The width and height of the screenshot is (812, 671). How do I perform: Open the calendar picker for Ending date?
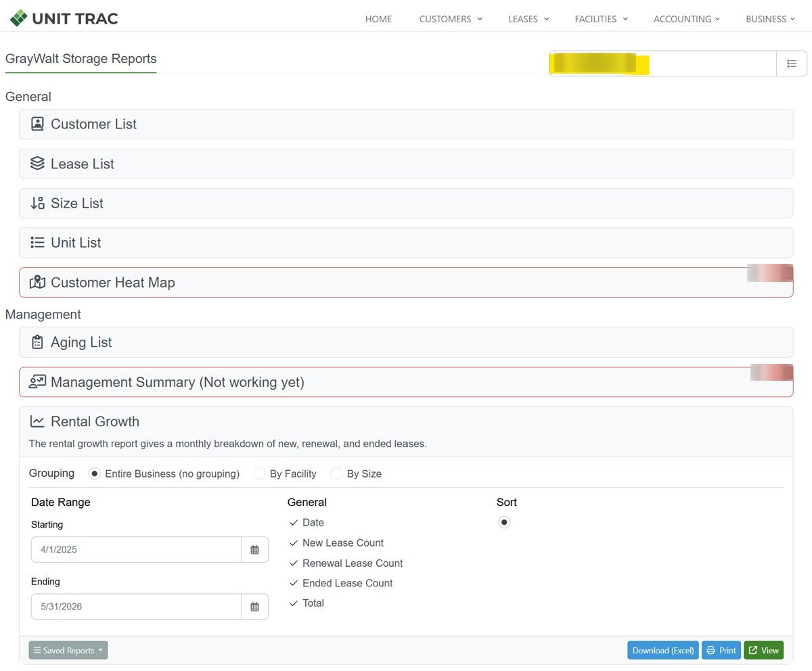tap(255, 607)
